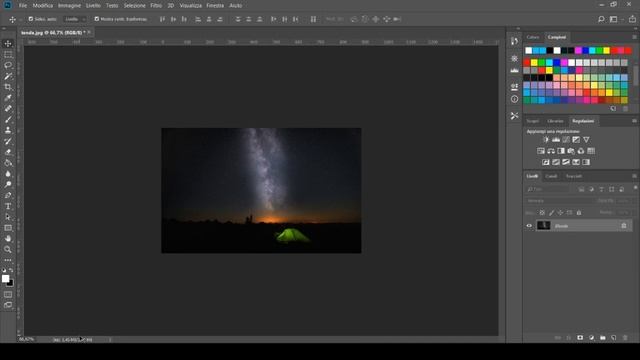Select the History Brush tool
This screenshot has height=360, width=640.
tap(8, 141)
